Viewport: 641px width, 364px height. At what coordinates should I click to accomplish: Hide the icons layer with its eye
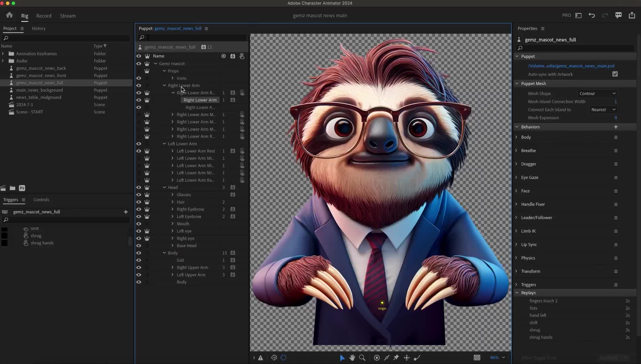139,78
